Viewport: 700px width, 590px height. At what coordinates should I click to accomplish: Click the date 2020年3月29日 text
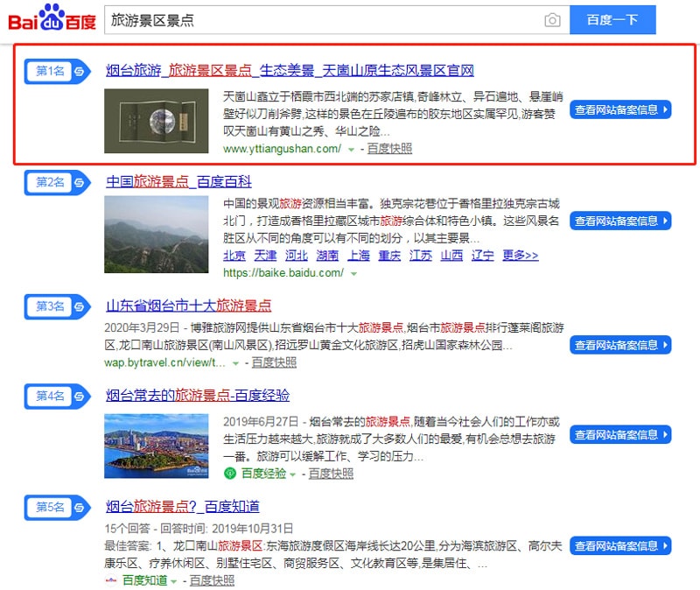pos(142,328)
